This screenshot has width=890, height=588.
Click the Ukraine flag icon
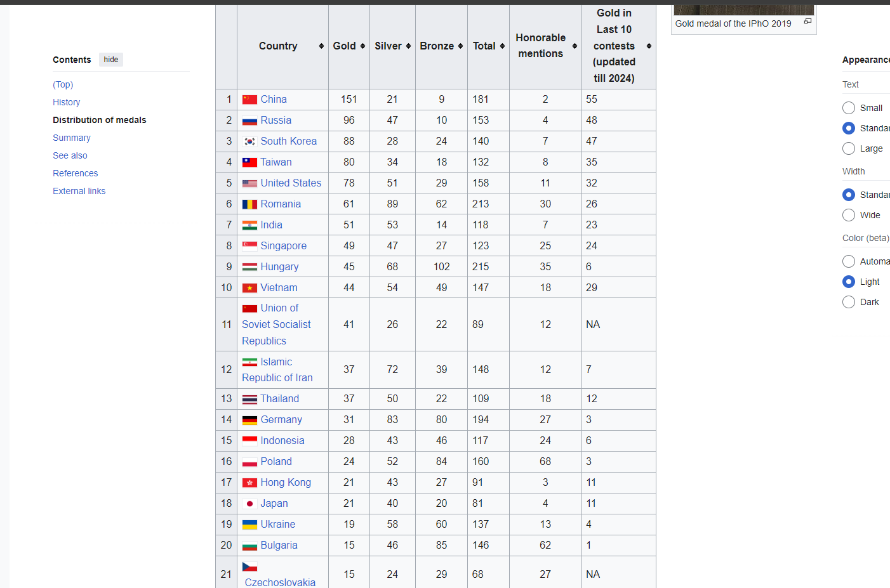click(249, 525)
